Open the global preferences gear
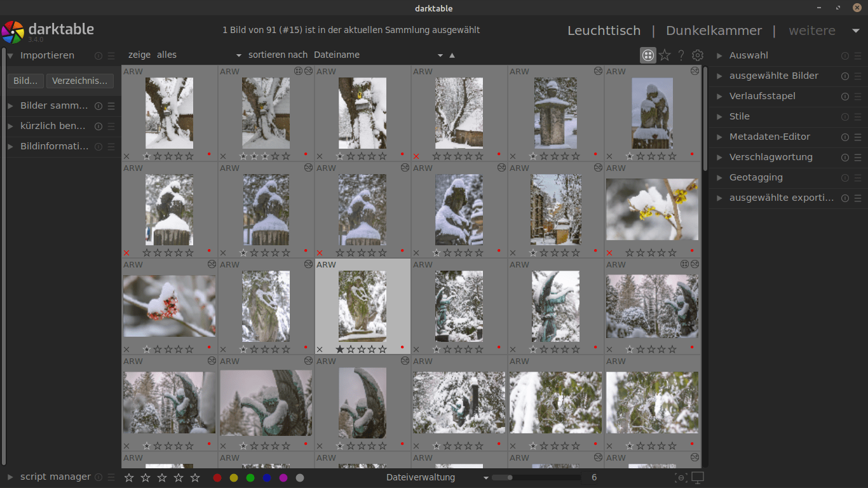This screenshot has height=488, width=868. click(x=698, y=55)
